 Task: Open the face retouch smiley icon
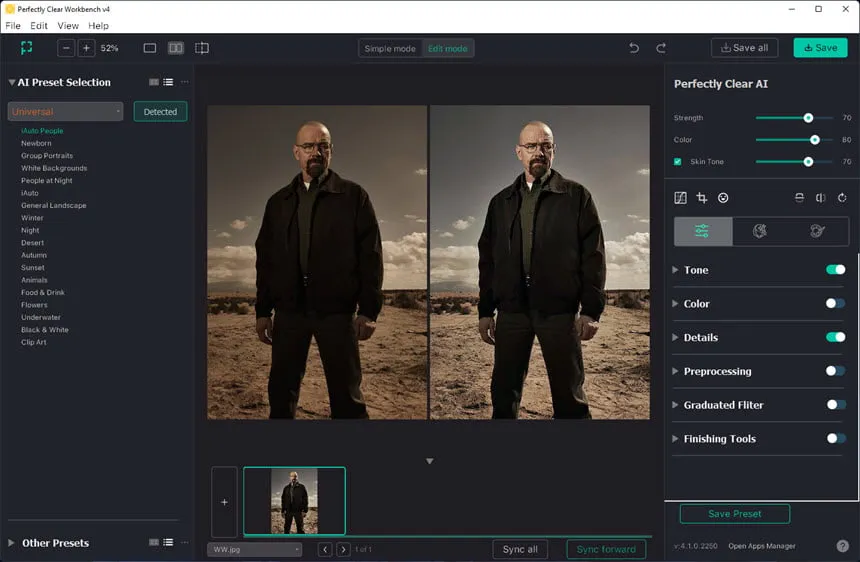(723, 198)
